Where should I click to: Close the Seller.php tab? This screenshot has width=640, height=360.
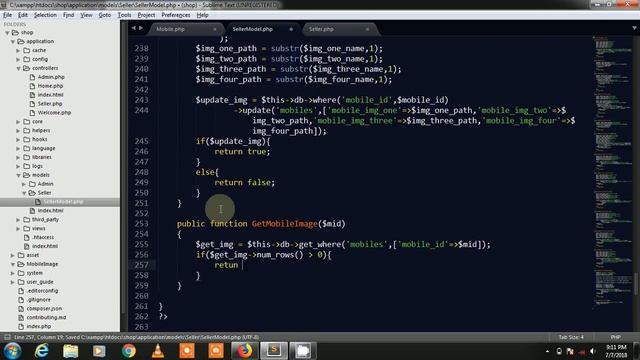pyautogui.click(x=367, y=29)
